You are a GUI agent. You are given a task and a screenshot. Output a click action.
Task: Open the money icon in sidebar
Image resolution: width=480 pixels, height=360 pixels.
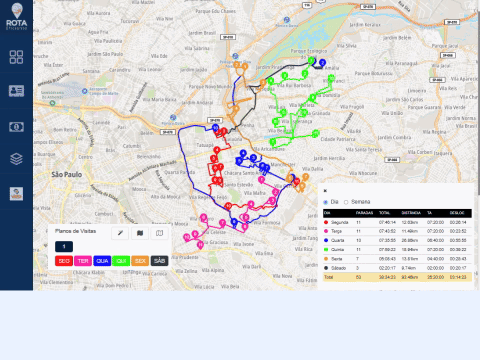(x=16, y=127)
